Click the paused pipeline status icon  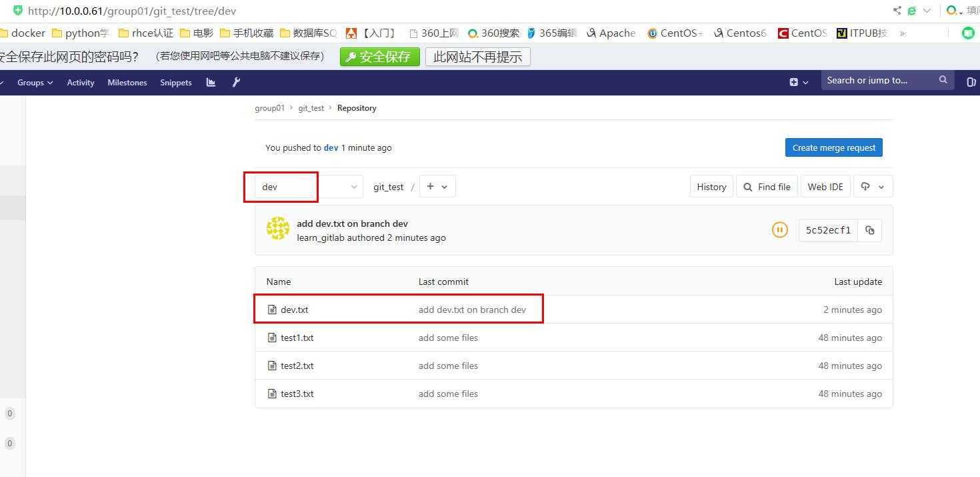click(779, 229)
